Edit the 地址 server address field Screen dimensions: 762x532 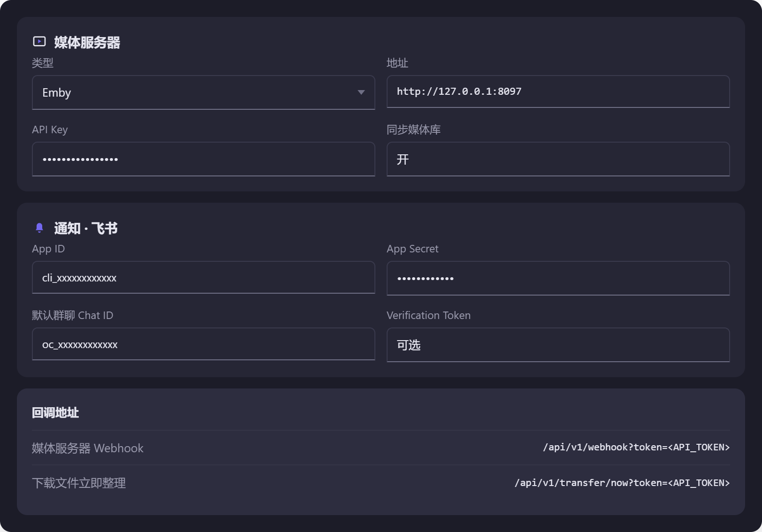(x=558, y=91)
